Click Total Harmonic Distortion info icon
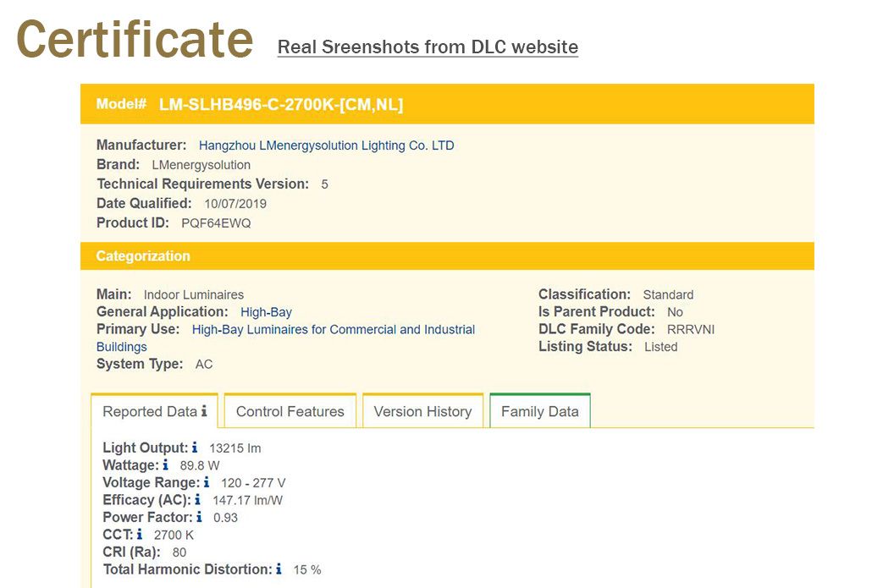 279,569
